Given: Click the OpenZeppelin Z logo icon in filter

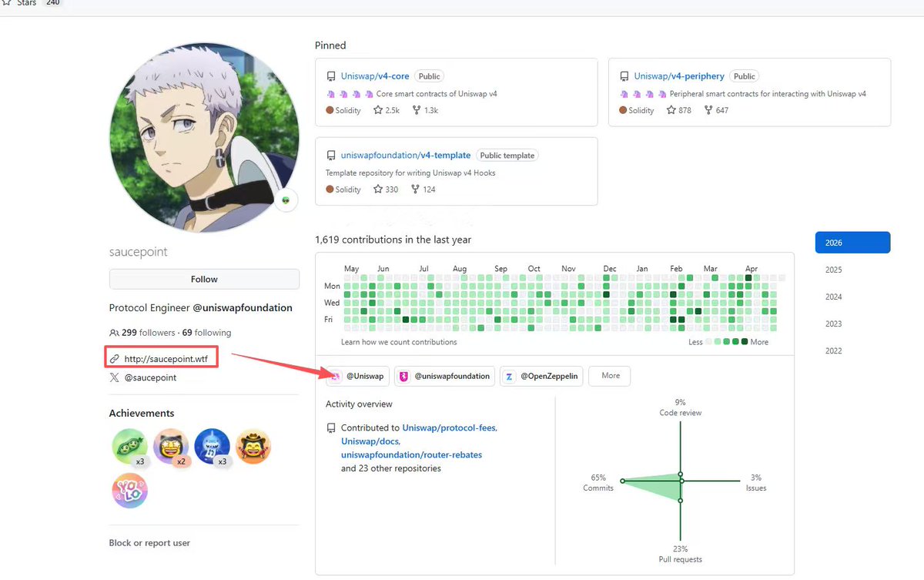Looking at the screenshot, I should pyautogui.click(x=511, y=376).
